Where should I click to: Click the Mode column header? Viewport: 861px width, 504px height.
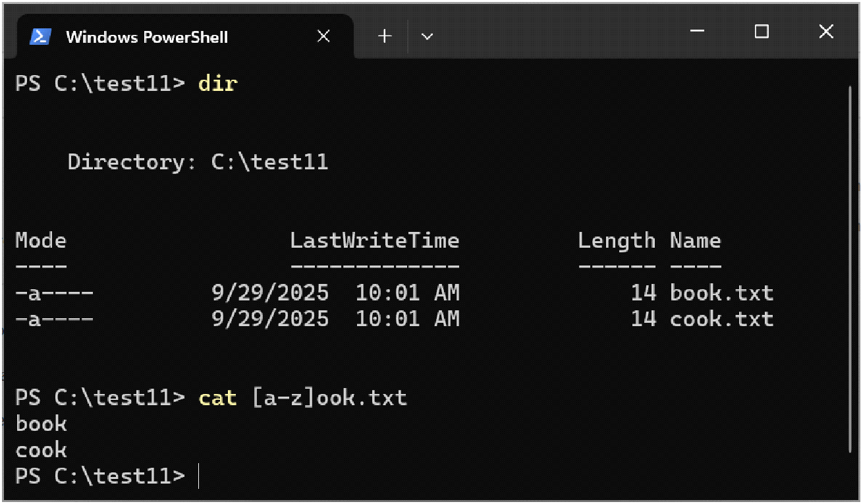(x=41, y=240)
